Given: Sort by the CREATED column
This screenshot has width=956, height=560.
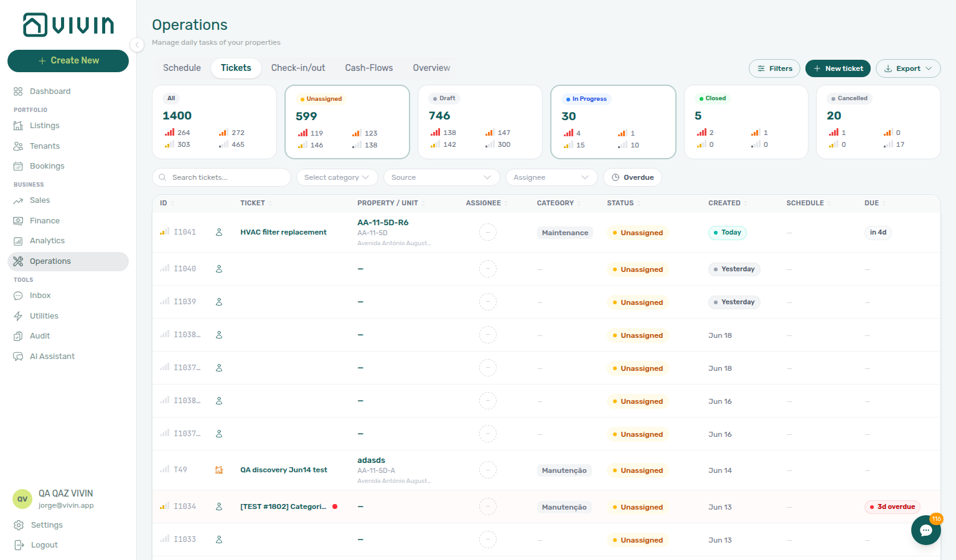Looking at the screenshot, I should click(728, 203).
